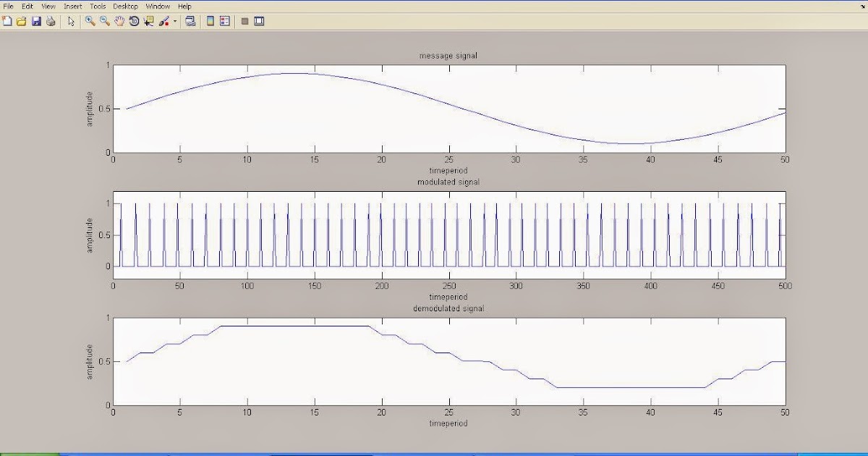The width and height of the screenshot is (868, 456).
Task: Toggle the Edit Plot arrow mode
Action: 70,22
